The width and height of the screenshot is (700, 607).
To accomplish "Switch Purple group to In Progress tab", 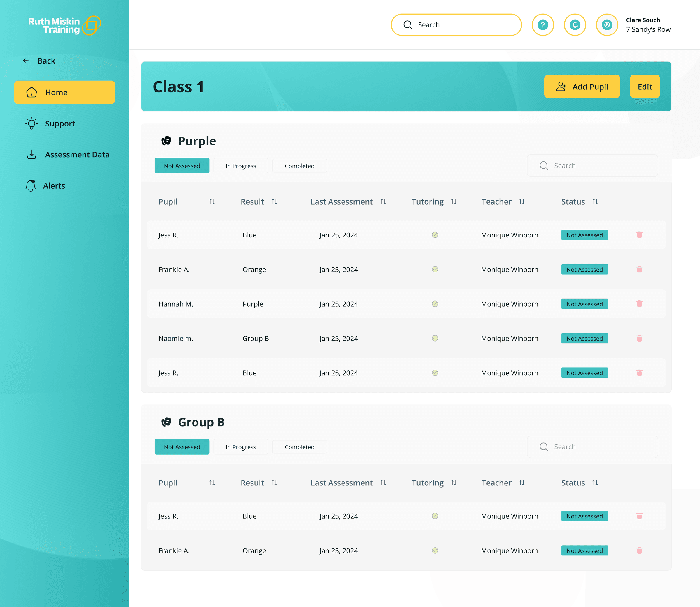I will click(x=241, y=166).
